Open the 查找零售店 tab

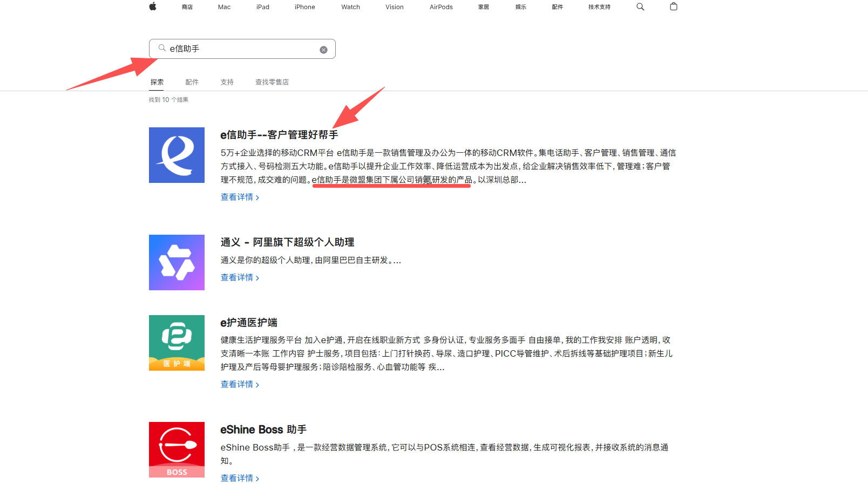272,81
